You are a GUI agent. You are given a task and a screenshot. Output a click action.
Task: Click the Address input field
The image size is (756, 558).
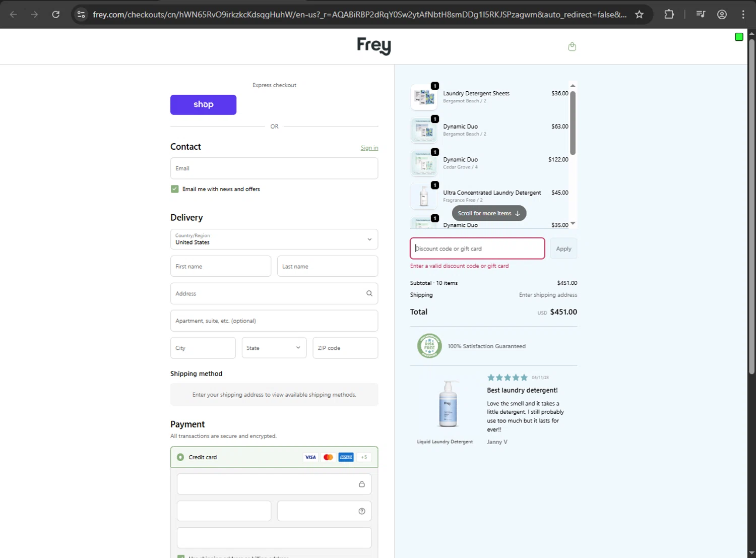(x=274, y=293)
